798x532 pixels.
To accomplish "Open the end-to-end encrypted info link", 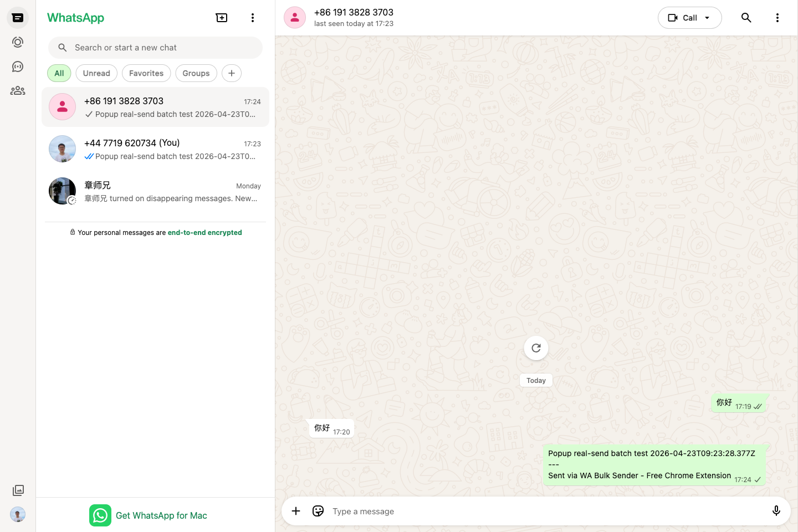I will pyautogui.click(x=204, y=232).
